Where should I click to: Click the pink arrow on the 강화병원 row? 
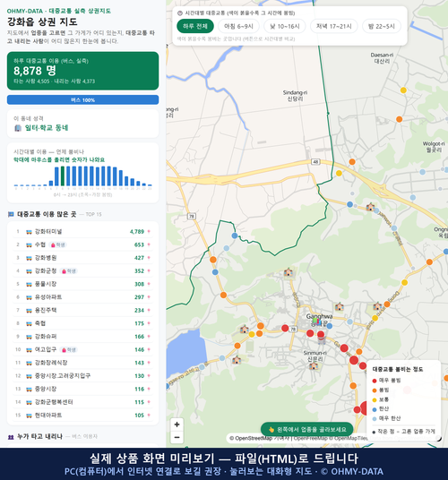click(149, 258)
